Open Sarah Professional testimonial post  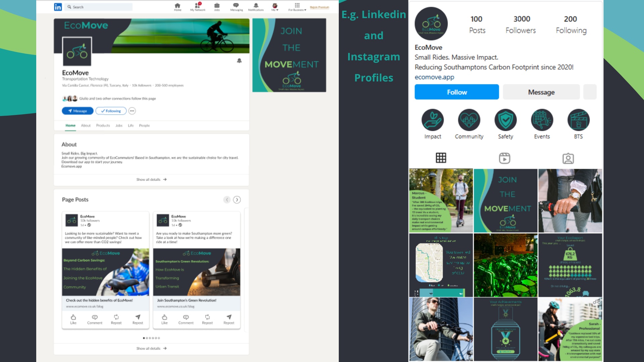570,329
